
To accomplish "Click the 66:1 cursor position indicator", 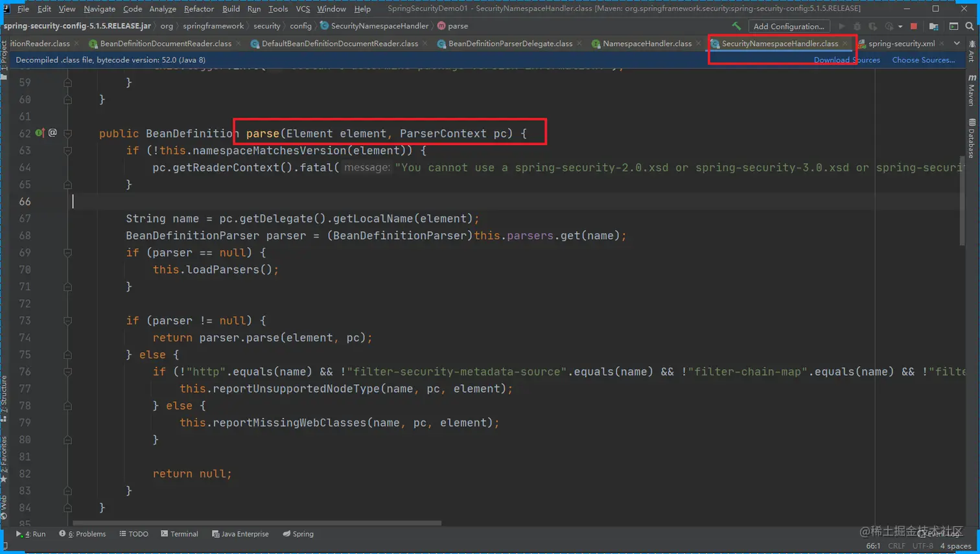I will click(873, 546).
